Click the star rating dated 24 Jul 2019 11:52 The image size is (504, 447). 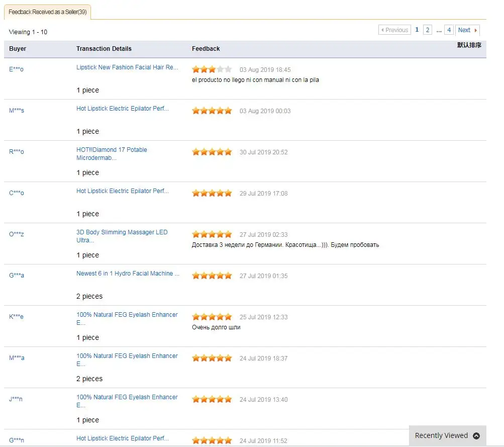click(212, 440)
